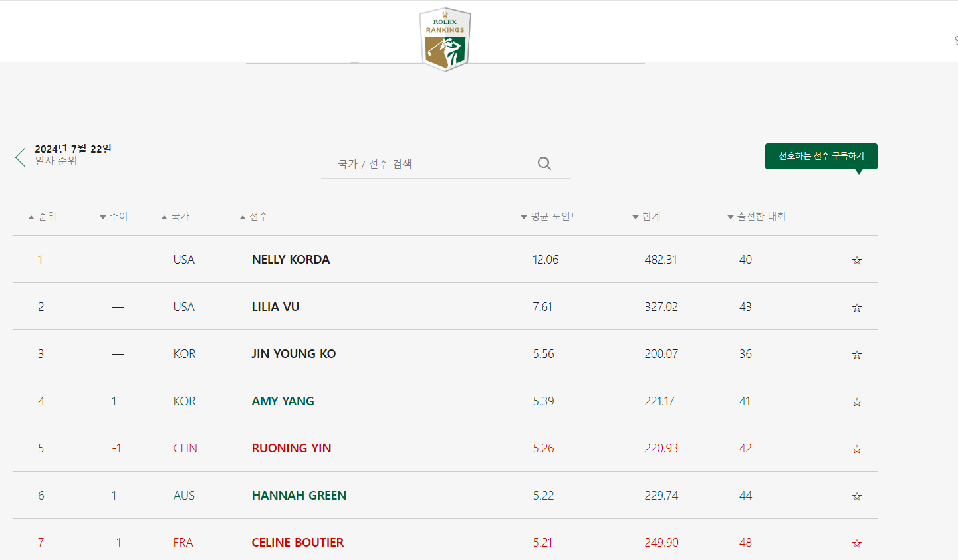Open JIN YOUNG KO's player page
Image resolution: width=958 pixels, height=560 pixels.
(293, 354)
